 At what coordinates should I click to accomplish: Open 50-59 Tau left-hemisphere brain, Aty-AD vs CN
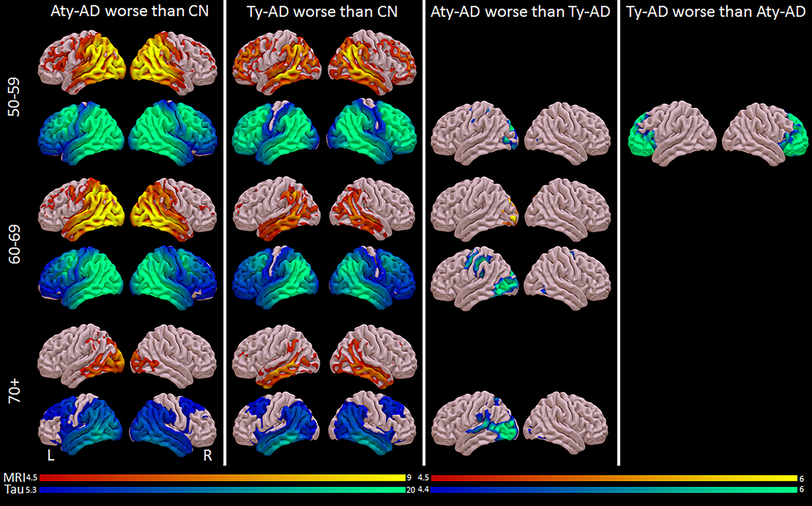(x=81, y=133)
